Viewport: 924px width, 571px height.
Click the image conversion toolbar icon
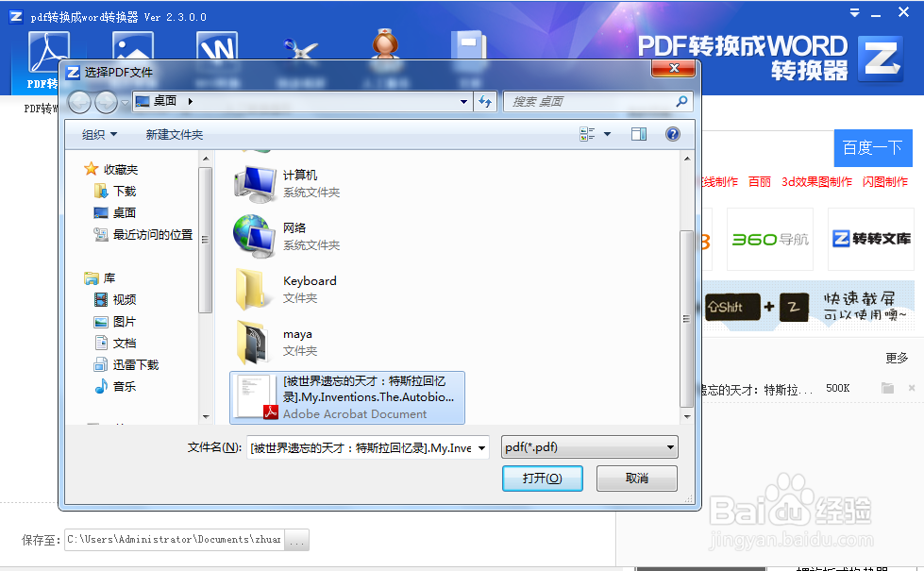click(132, 47)
